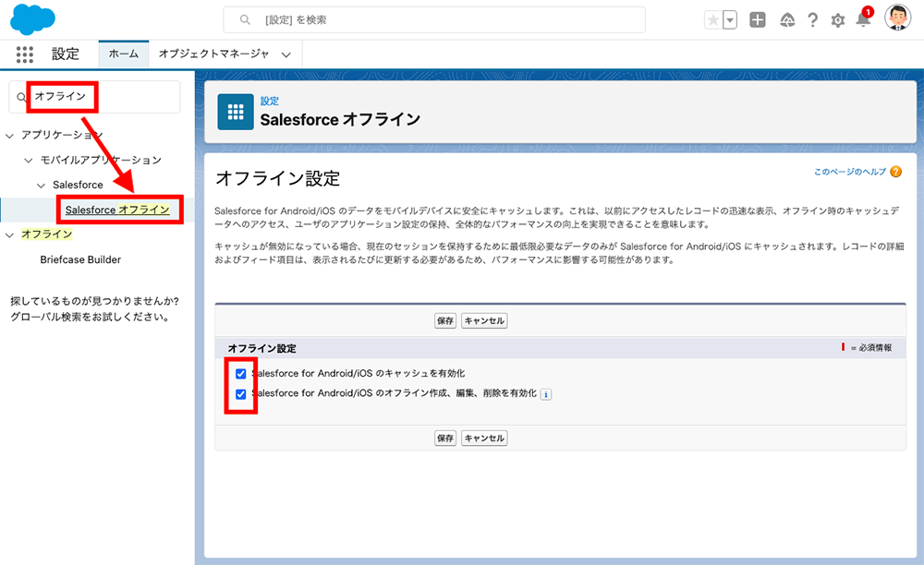
Task: Click the lower キャンセル button
Action: tap(484, 438)
